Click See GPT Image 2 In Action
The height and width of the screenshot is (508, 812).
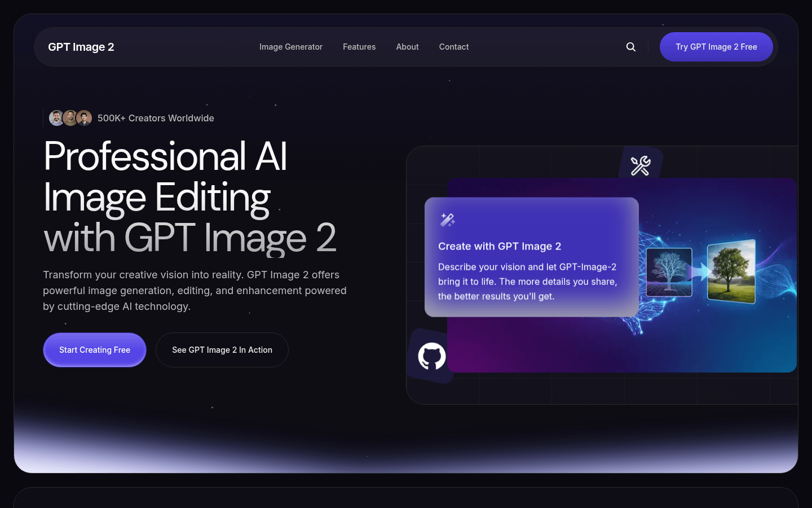pyautogui.click(x=222, y=350)
